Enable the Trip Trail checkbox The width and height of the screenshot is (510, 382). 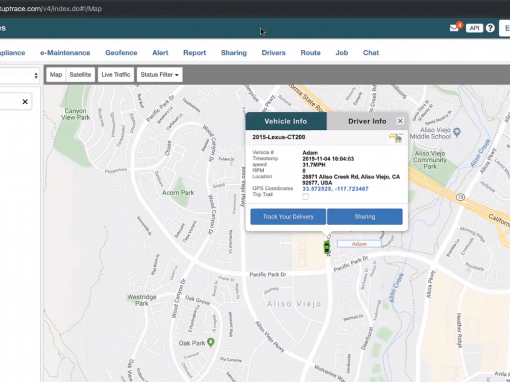coord(305,197)
